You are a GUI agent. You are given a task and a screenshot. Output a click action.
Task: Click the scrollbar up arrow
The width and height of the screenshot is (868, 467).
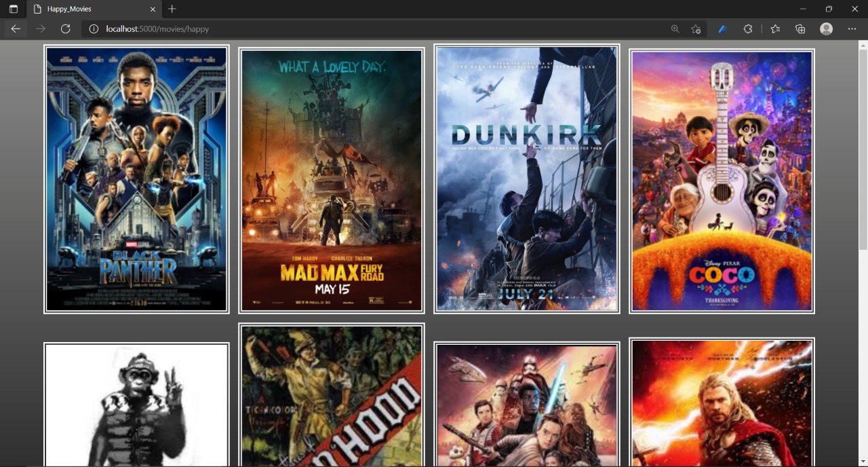pos(863,45)
